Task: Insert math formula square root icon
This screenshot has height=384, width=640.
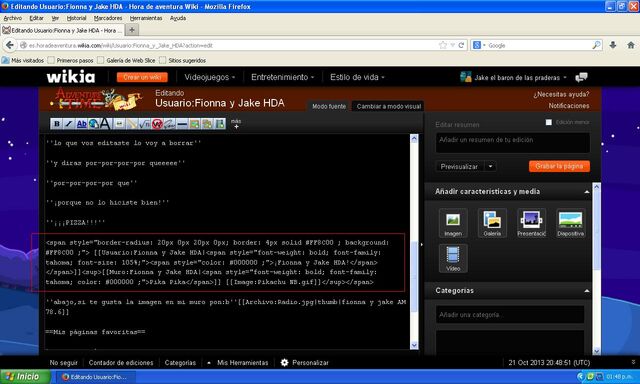Action: (x=144, y=124)
